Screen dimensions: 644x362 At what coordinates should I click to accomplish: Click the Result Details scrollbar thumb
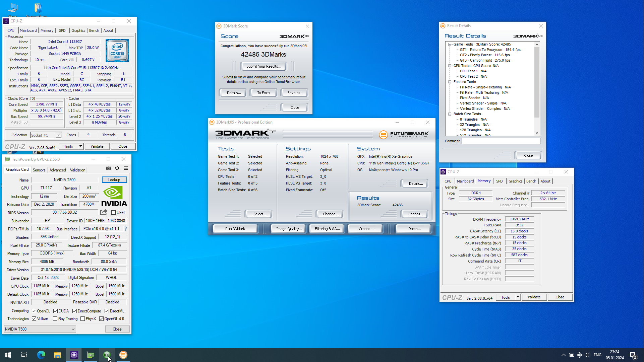click(x=537, y=82)
